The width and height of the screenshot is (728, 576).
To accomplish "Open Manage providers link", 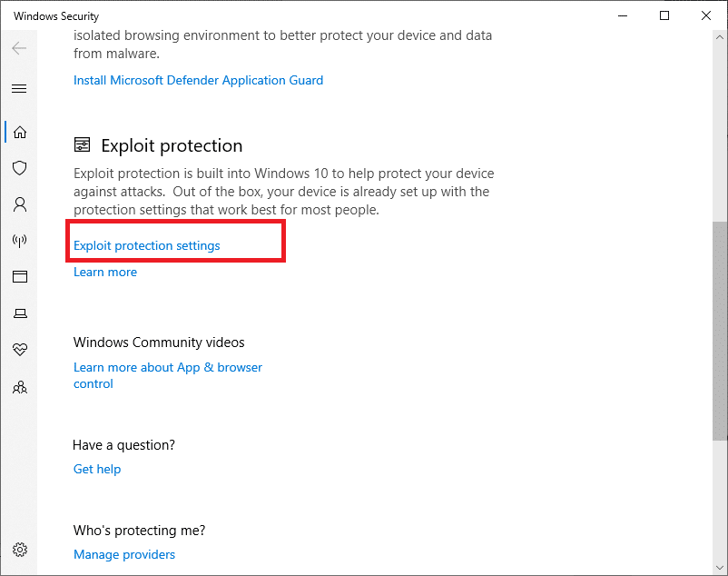I will pos(124,554).
